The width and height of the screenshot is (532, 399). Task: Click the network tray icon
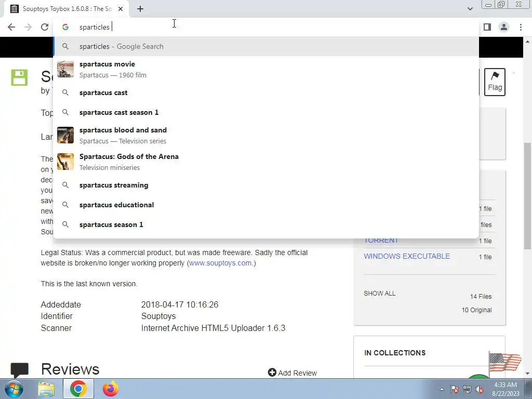pos(467,389)
